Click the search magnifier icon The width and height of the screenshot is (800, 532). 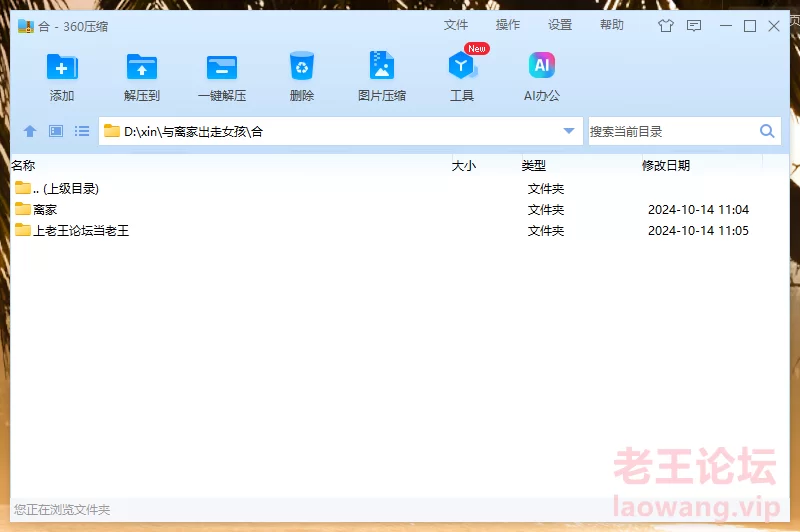point(767,131)
